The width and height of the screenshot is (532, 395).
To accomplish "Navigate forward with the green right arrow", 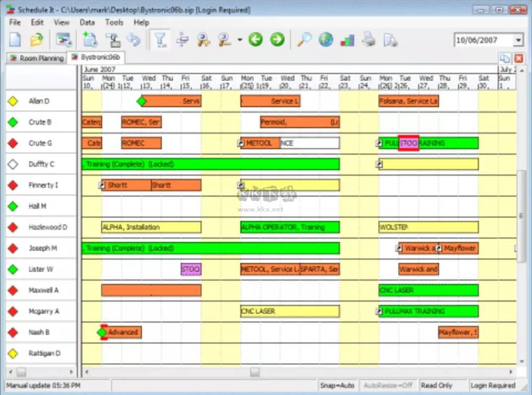I will [x=277, y=39].
